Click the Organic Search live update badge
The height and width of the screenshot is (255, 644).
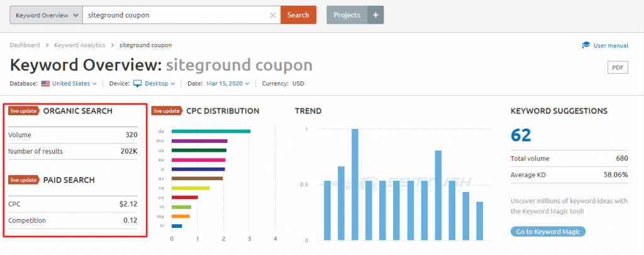24,111
